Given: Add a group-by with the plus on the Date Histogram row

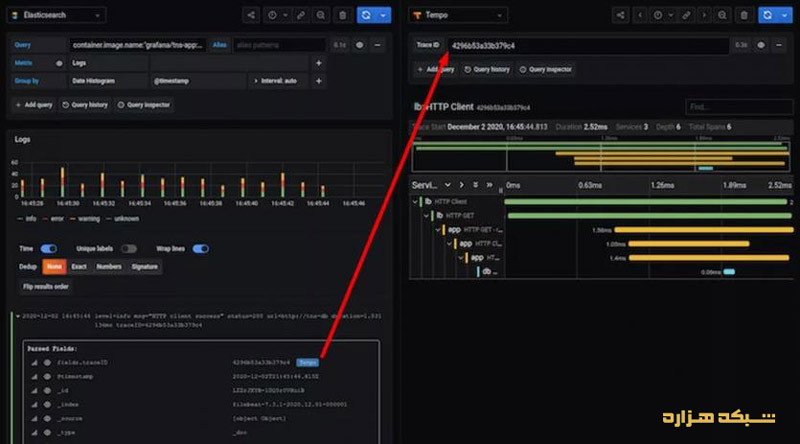Looking at the screenshot, I should [x=319, y=81].
